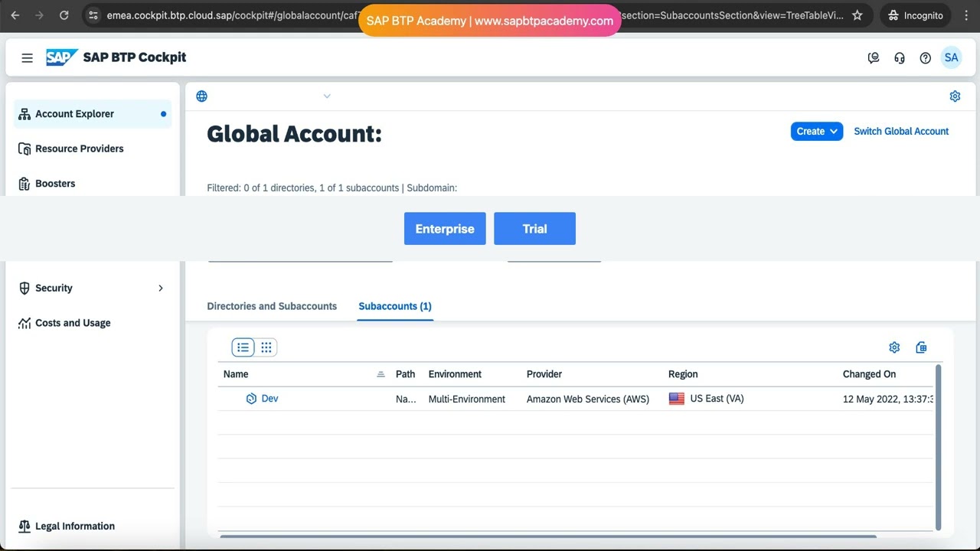This screenshot has height=551, width=980.
Task: Click the Account Explorer sidebar icon
Action: tap(24, 114)
